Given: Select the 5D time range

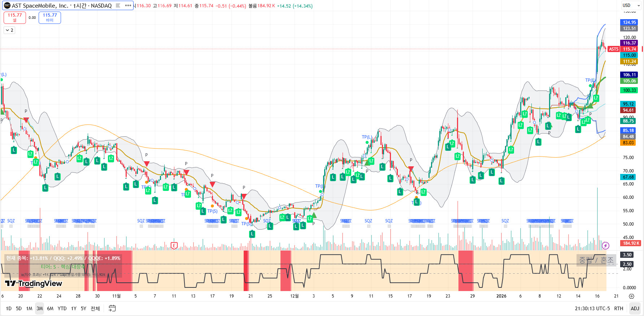Looking at the screenshot, I should click(x=19, y=308).
